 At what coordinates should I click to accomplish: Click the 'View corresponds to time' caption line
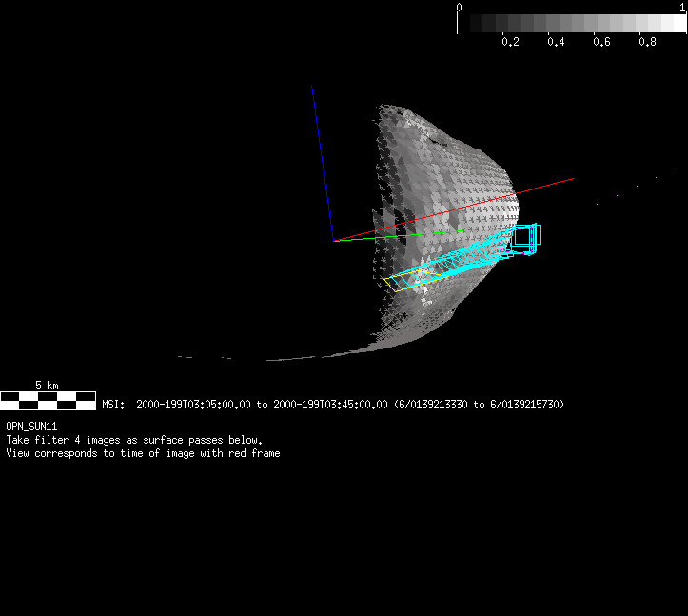coord(143,453)
